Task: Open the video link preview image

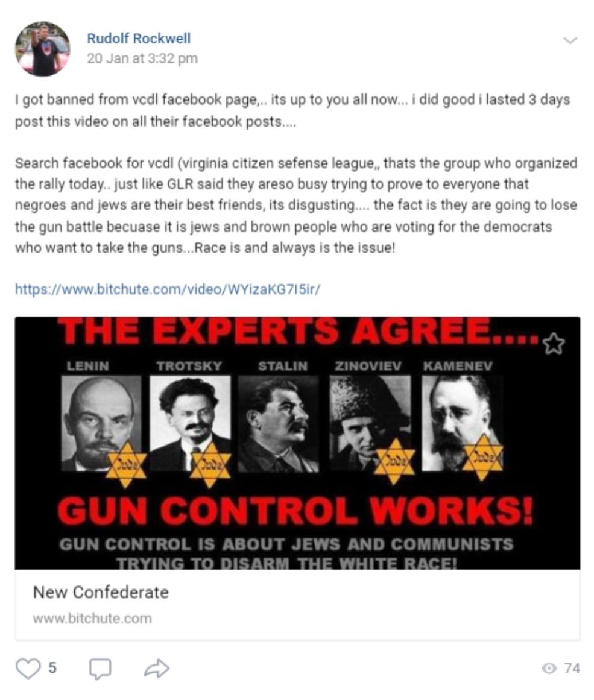Action: point(297,443)
